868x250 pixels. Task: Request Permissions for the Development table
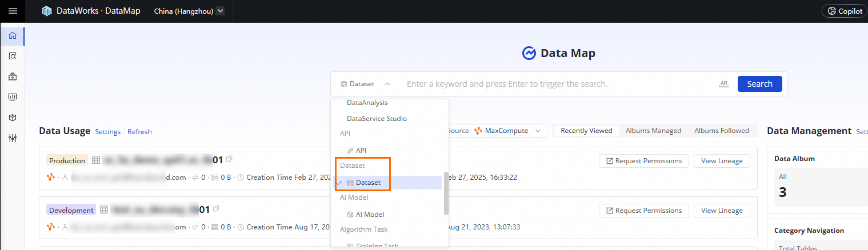[x=643, y=211]
